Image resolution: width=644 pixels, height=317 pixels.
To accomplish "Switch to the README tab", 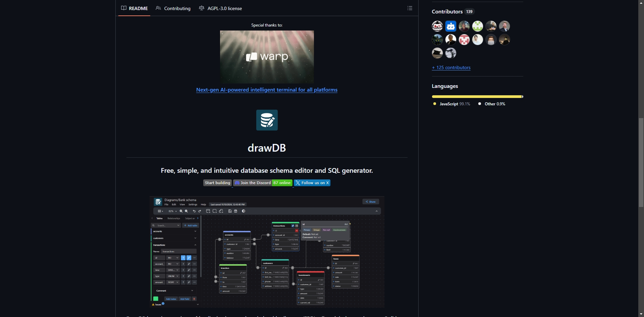I will tap(134, 8).
